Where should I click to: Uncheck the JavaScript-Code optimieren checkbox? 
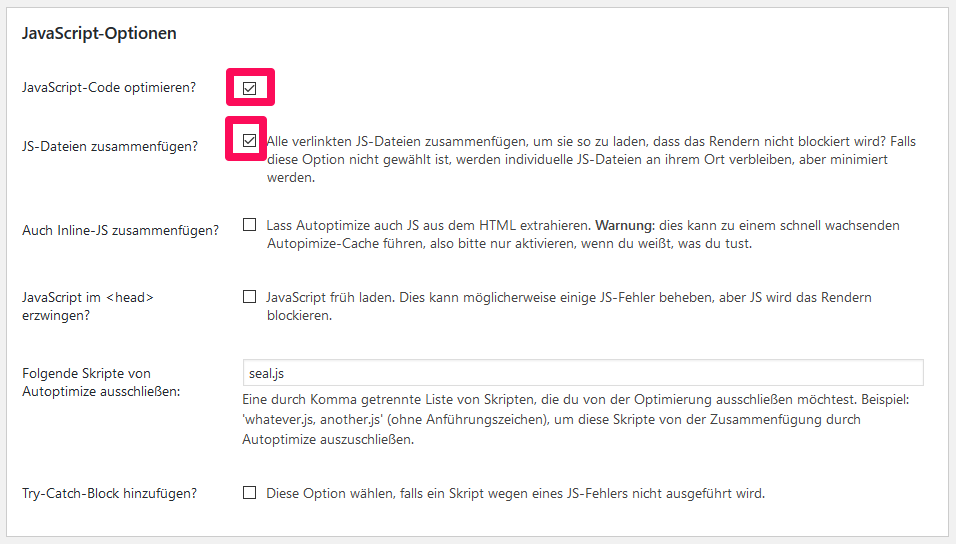(x=250, y=88)
